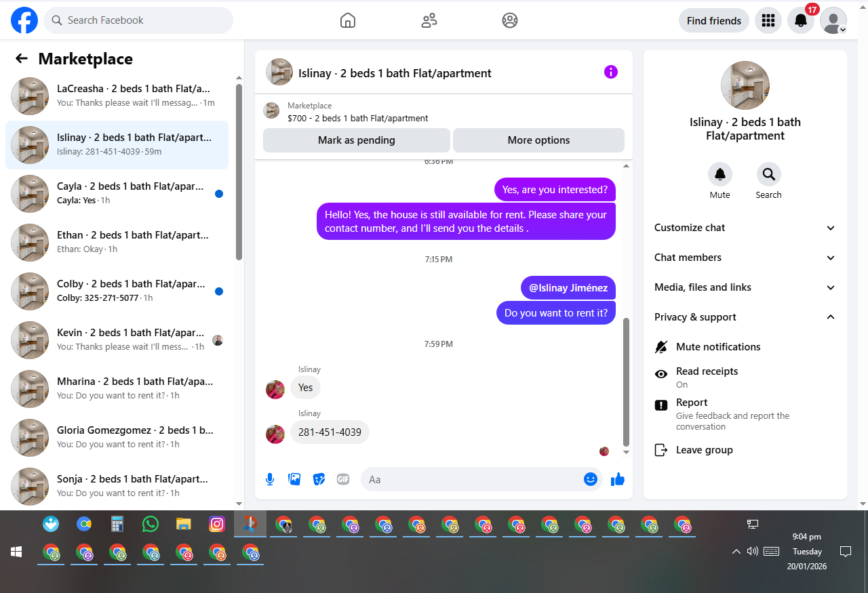Click the More options button
Viewport: 868px width, 593px height.
pyautogui.click(x=538, y=140)
